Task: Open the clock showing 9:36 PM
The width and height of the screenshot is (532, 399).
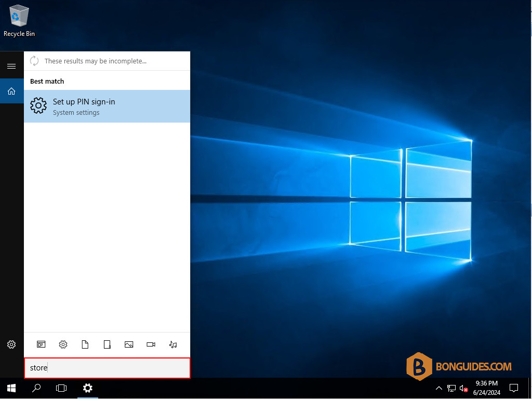Action: 486,388
